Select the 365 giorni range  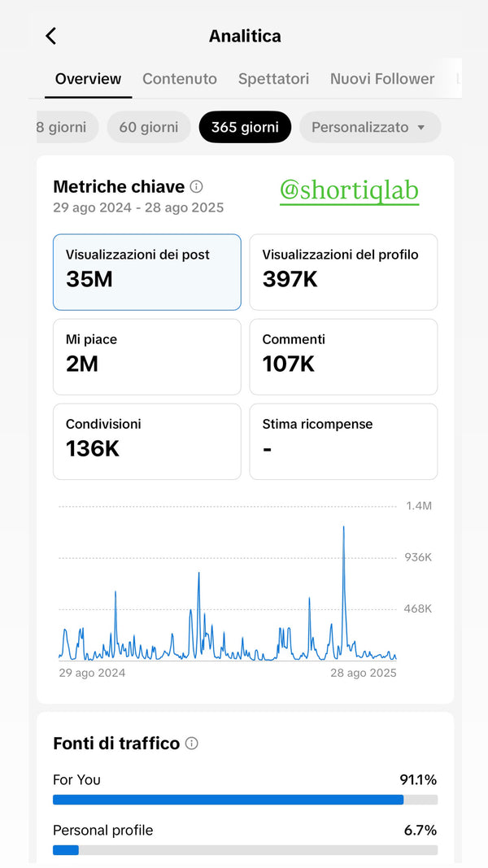tap(245, 127)
